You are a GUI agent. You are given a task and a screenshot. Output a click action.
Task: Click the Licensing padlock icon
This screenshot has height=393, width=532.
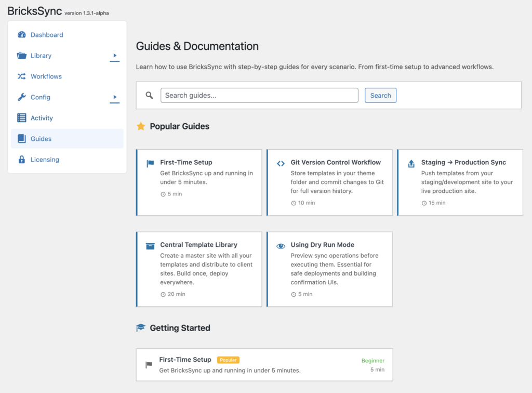tap(21, 160)
